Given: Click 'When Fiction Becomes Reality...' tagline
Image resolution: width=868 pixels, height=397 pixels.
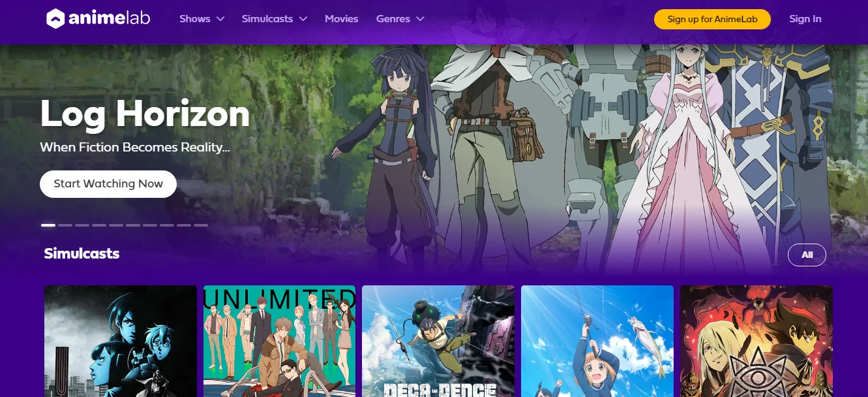Looking at the screenshot, I should click(135, 148).
